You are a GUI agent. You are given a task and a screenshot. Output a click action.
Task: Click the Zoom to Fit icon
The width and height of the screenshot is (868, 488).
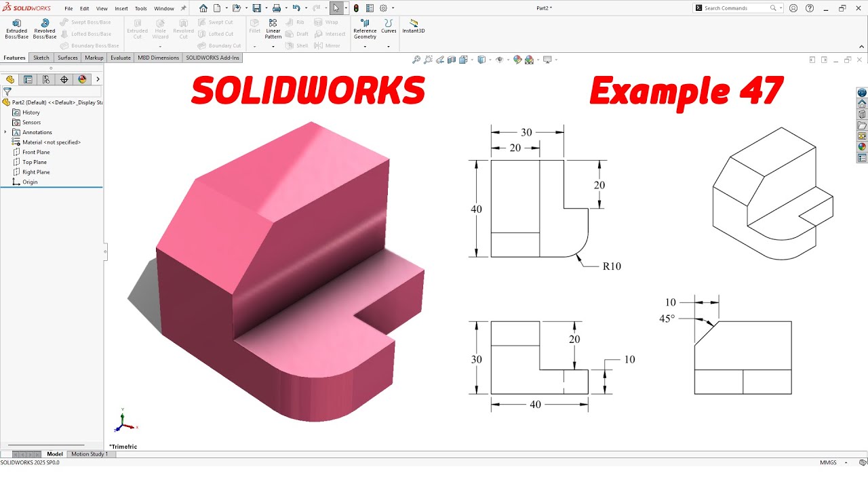pos(416,60)
